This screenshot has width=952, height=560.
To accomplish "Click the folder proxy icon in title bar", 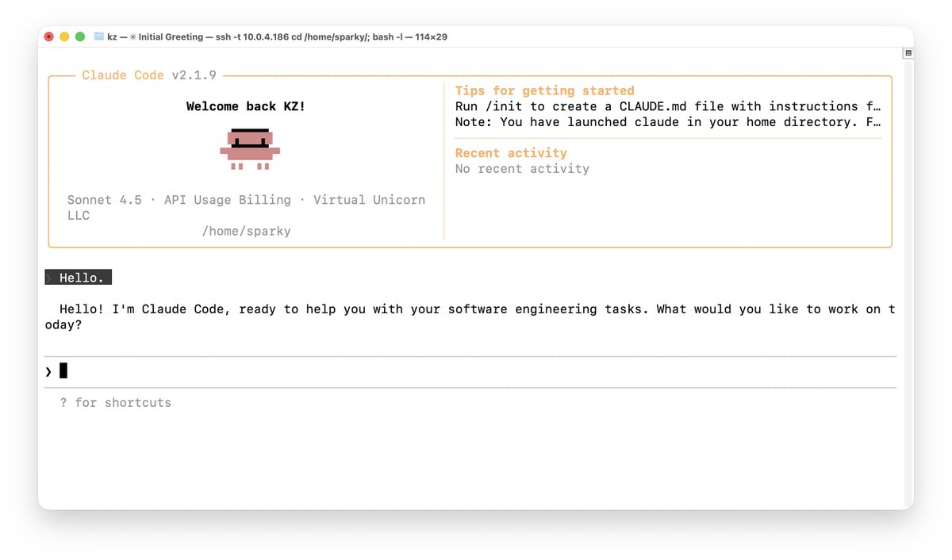I will click(x=99, y=36).
